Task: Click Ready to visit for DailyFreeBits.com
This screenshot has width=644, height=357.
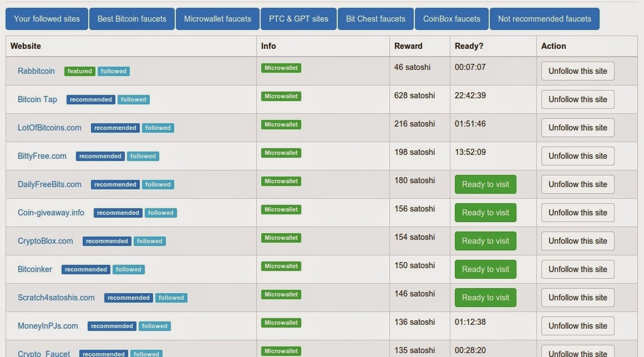Action: 485,184
